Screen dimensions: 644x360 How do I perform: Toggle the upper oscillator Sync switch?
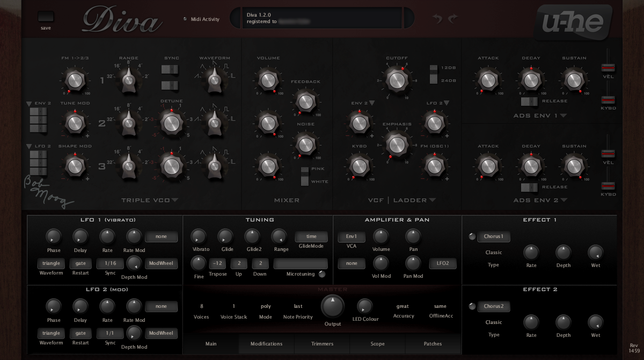(170, 70)
